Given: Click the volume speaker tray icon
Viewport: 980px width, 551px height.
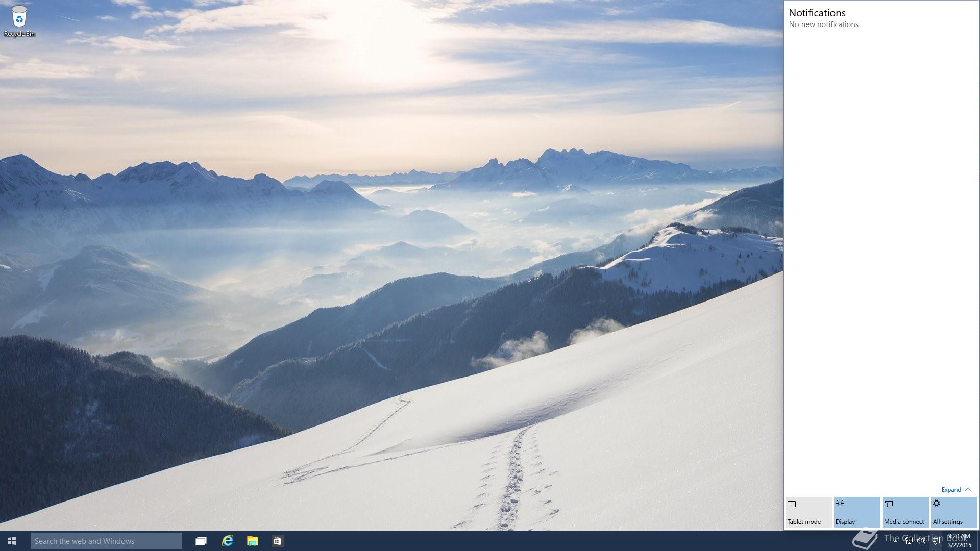Looking at the screenshot, I should (x=922, y=541).
